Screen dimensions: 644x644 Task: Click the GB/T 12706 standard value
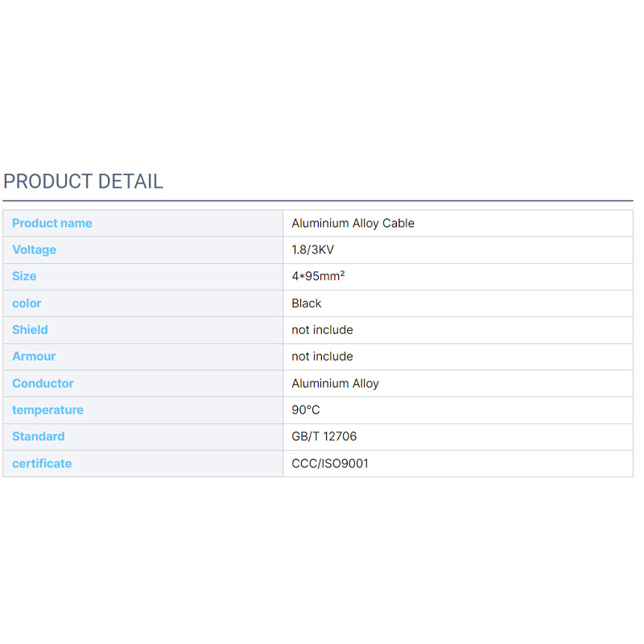pyautogui.click(x=324, y=436)
